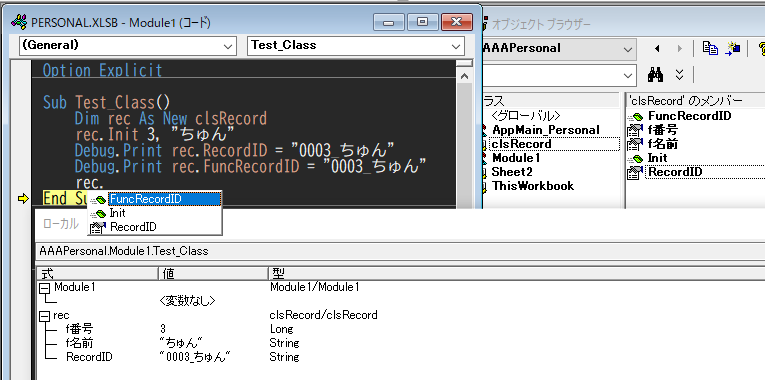Click the f番号 property icon in members list
The image size is (765, 380).
pyautogui.click(x=635, y=130)
